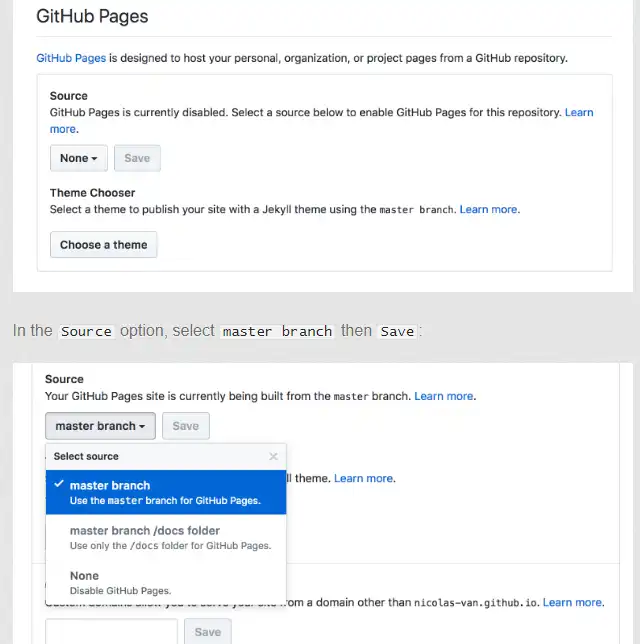Follow Learn more after nicolas-van.github.io

[x=572, y=603]
